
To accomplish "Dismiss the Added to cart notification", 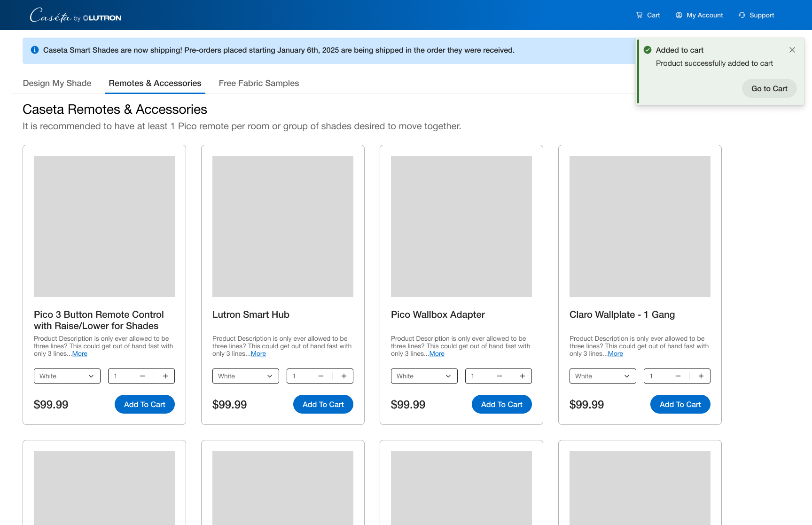I will point(792,50).
